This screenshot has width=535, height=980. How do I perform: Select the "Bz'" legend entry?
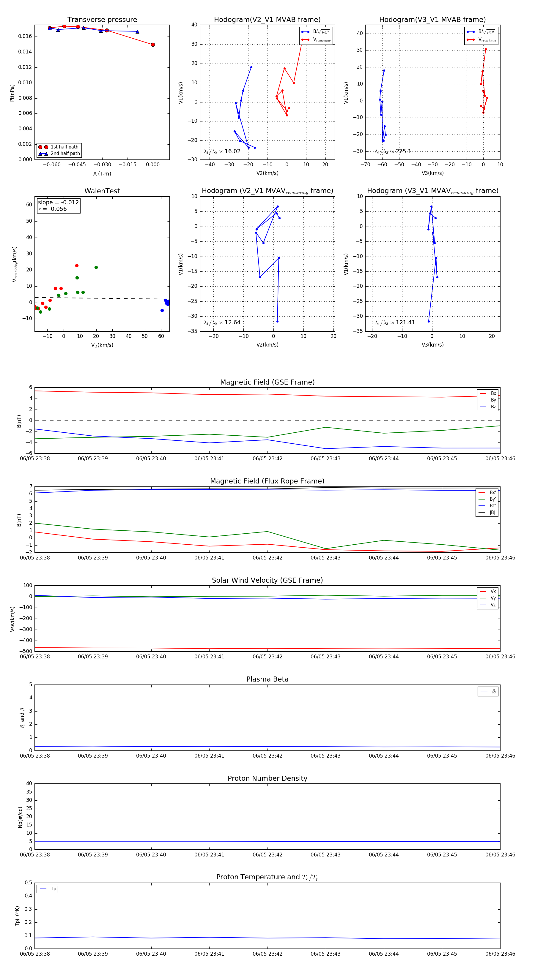[487, 506]
